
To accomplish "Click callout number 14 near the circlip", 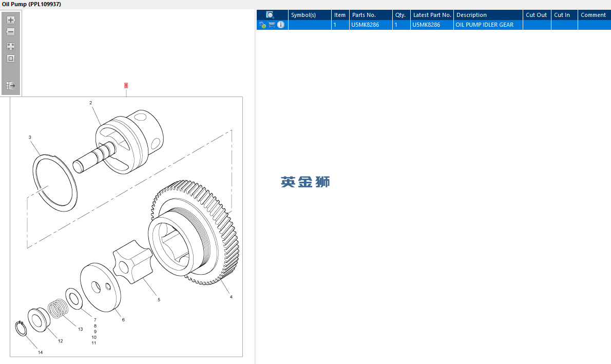I will click(40, 352).
